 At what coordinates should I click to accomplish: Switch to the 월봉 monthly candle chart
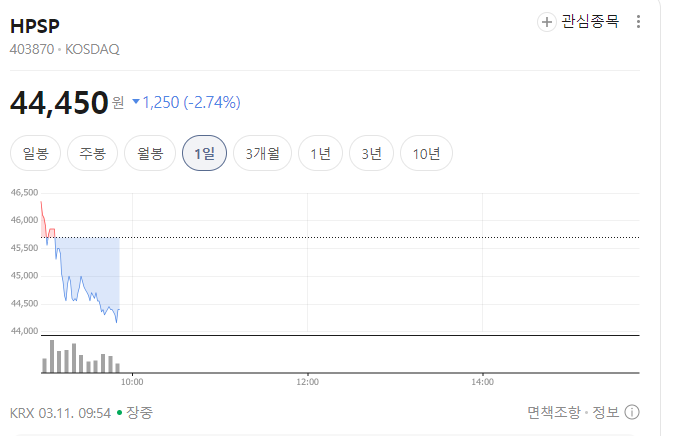(150, 153)
